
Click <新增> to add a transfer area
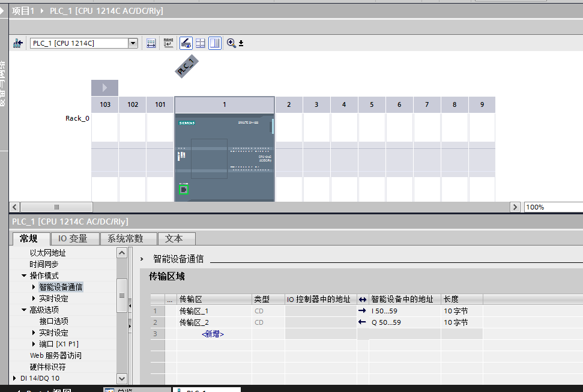tap(213, 334)
